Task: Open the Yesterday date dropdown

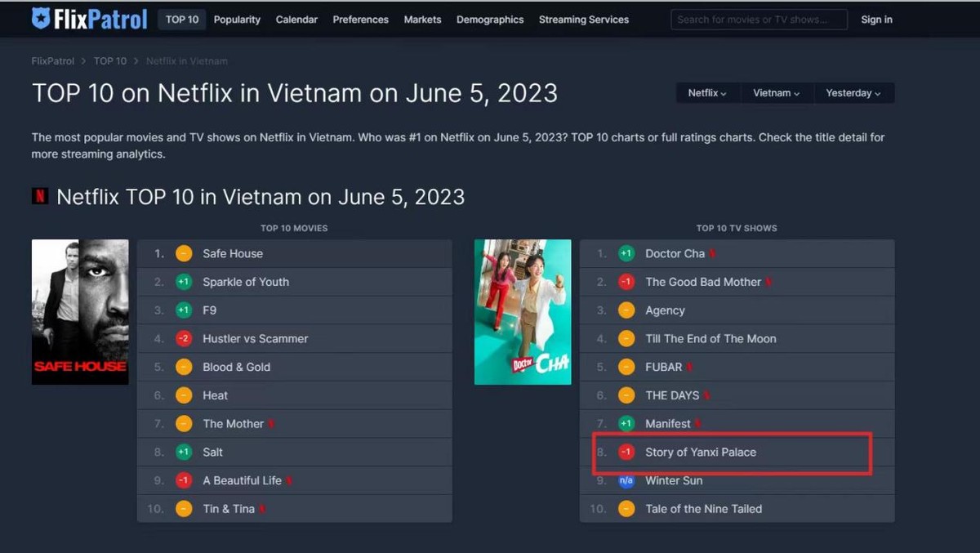Action: coord(853,93)
